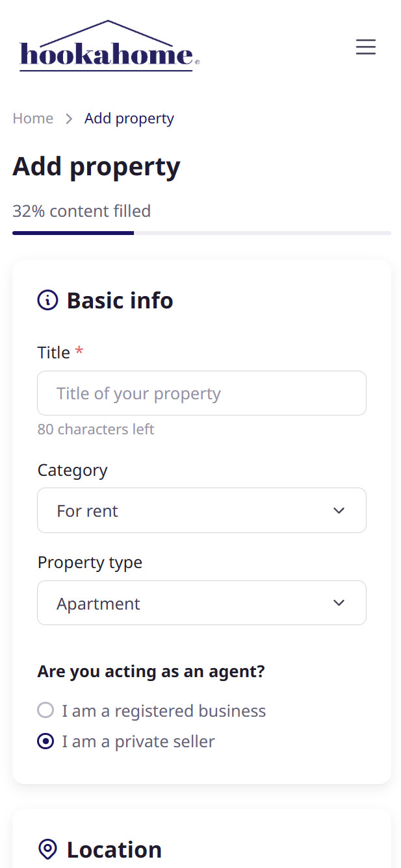Click the 'Basic info' section heading
The height and width of the screenshot is (868, 401).
120,301
